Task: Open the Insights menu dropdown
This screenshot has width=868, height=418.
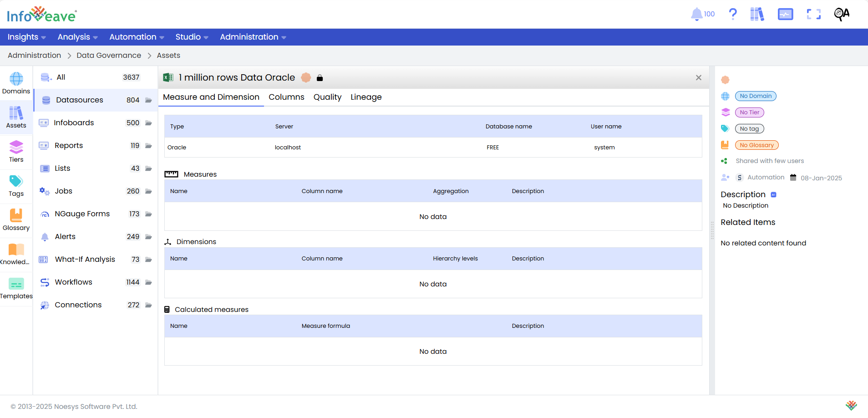Action: pyautogui.click(x=27, y=37)
